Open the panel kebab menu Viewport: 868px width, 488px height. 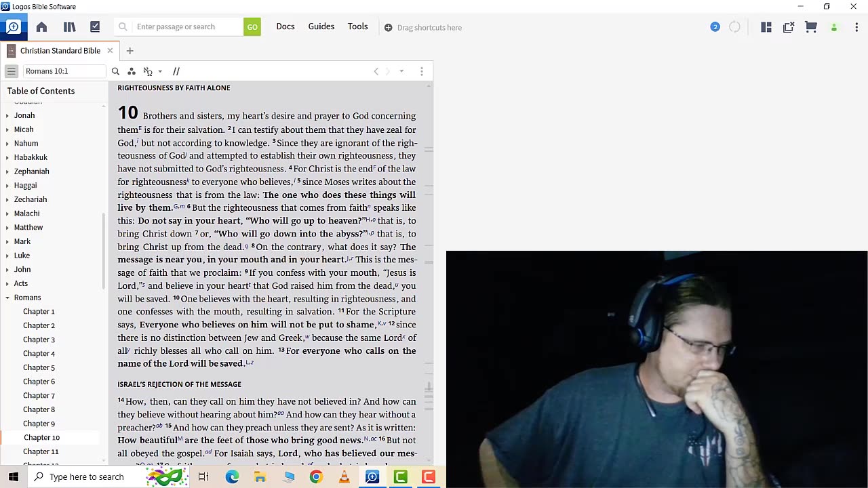(422, 71)
